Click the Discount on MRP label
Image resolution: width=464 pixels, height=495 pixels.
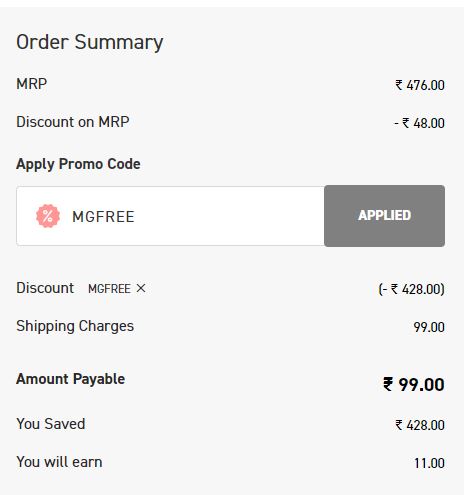(73, 122)
